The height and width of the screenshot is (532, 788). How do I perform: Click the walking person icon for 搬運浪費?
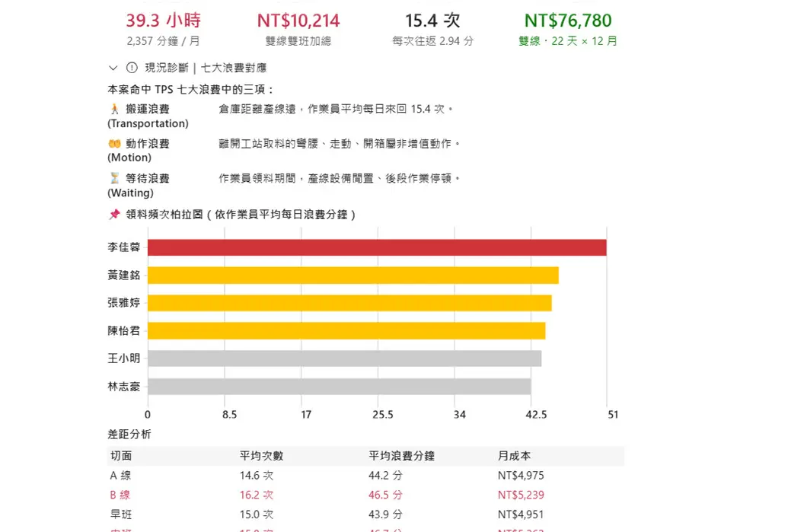coord(114,109)
